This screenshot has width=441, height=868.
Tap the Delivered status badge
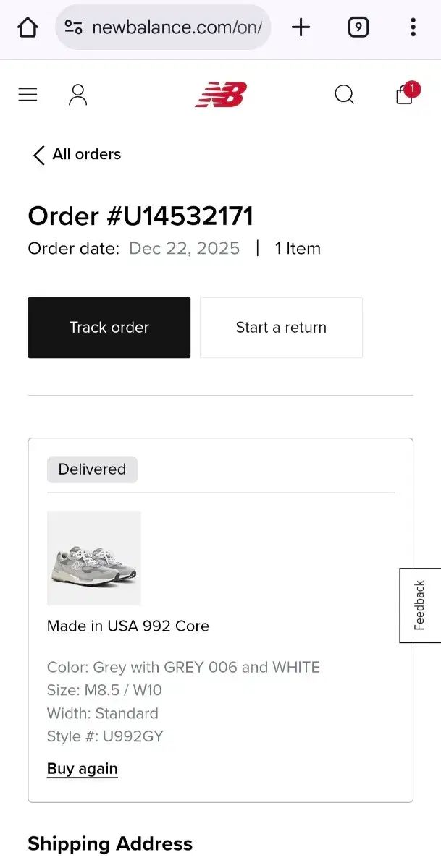(x=92, y=469)
